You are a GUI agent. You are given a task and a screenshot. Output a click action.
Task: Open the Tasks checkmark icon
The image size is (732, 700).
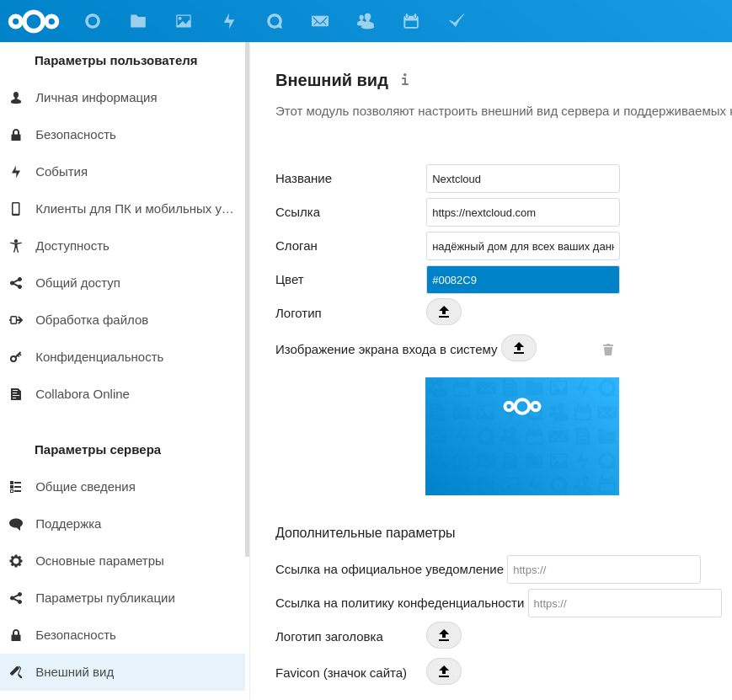pos(457,21)
